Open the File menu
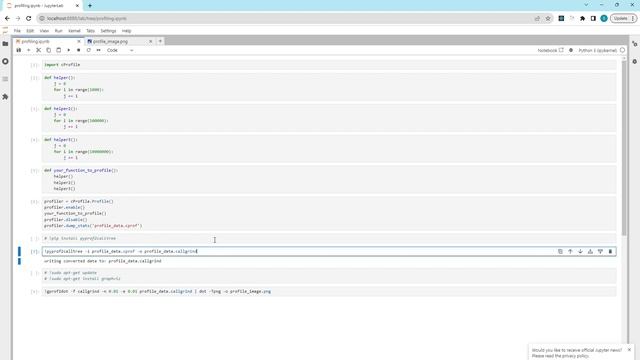Image resolution: width=640 pixels, height=360 pixels. (x=17, y=31)
